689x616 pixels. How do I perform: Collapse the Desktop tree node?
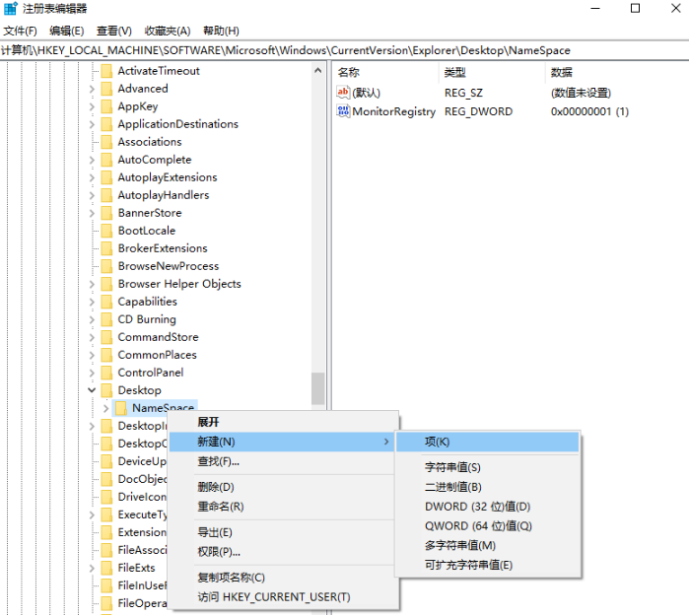pyautogui.click(x=92, y=390)
